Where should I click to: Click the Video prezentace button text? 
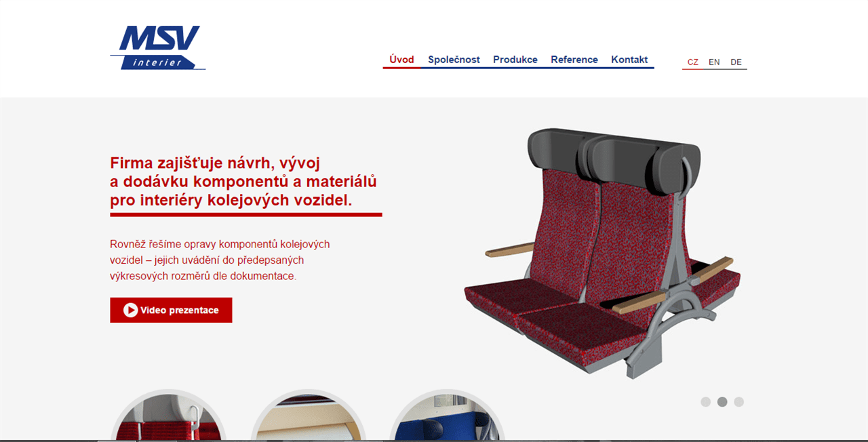pos(180,310)
